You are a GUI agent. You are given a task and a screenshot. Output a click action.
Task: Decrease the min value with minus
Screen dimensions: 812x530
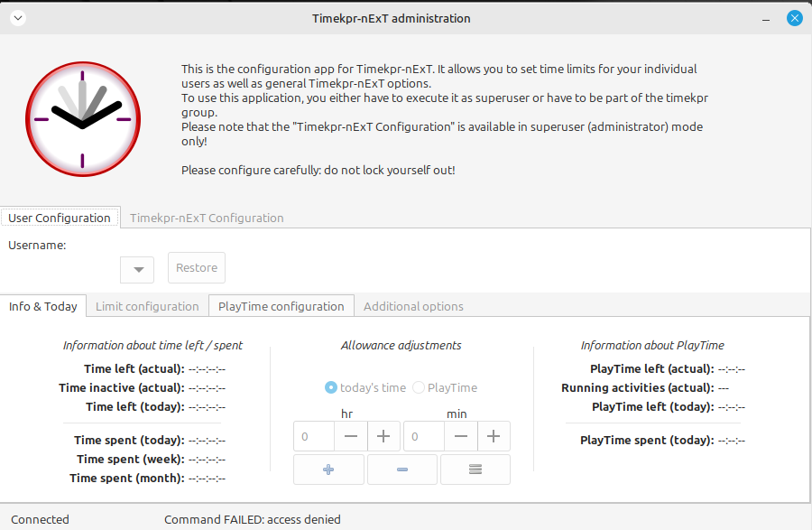pos(461,436)
